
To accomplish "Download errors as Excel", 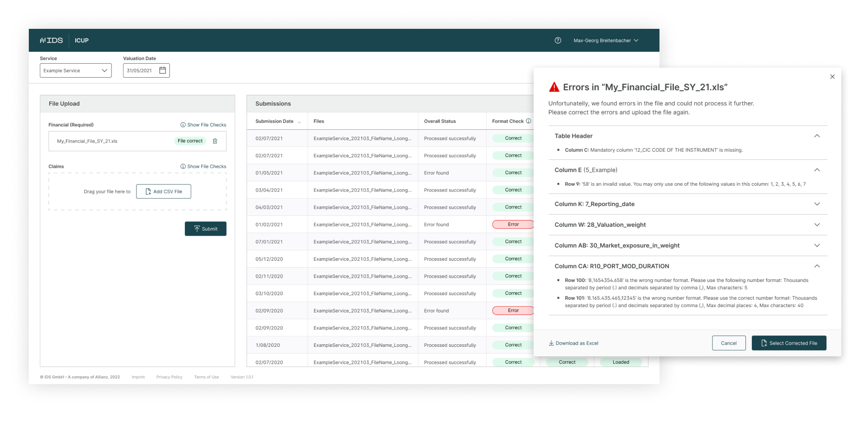I will pos(573,343).
